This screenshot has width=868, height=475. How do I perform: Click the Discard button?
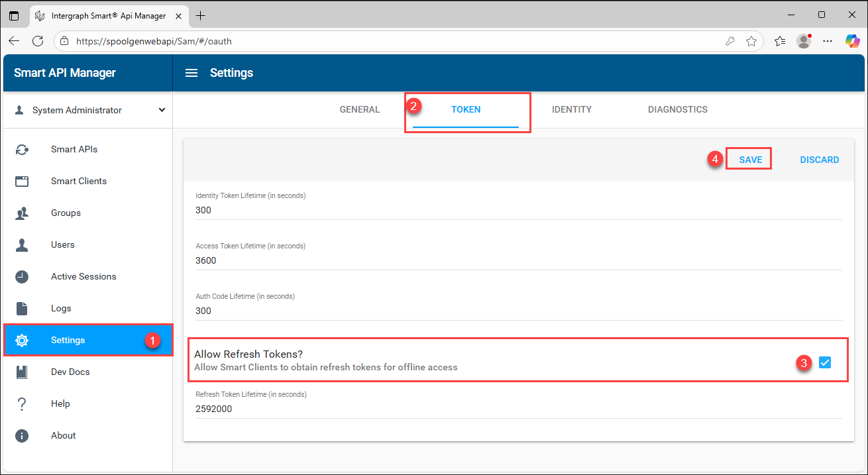coord(819,160)
